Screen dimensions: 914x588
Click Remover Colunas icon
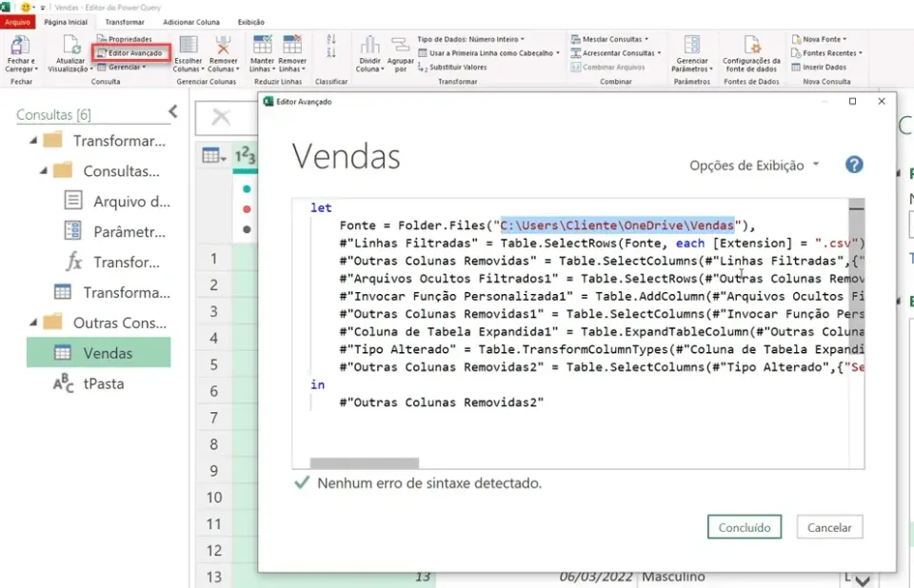(x=223, y=46)
